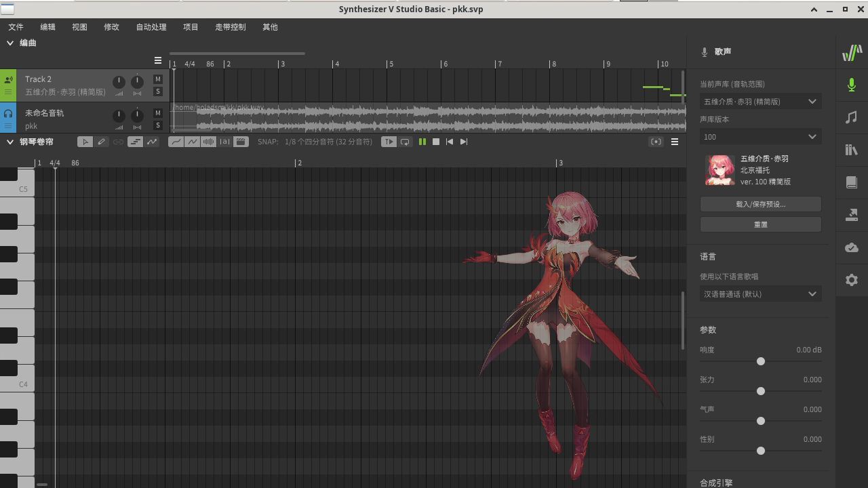
Task: Open the current voice database dropdown
Action: click(x=760, y=102)
